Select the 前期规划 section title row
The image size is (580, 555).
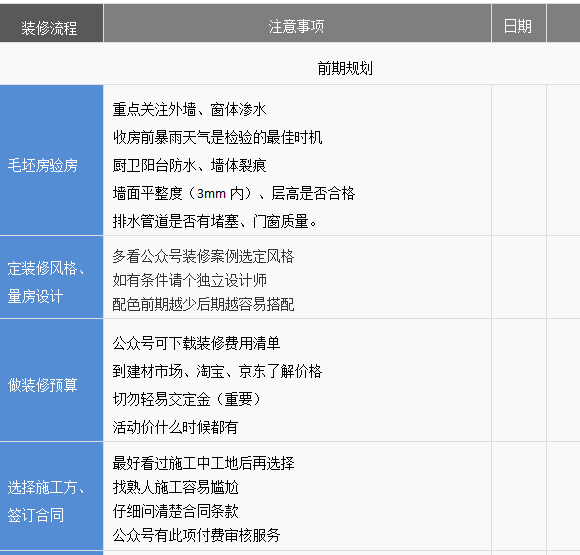click(290, 64)
